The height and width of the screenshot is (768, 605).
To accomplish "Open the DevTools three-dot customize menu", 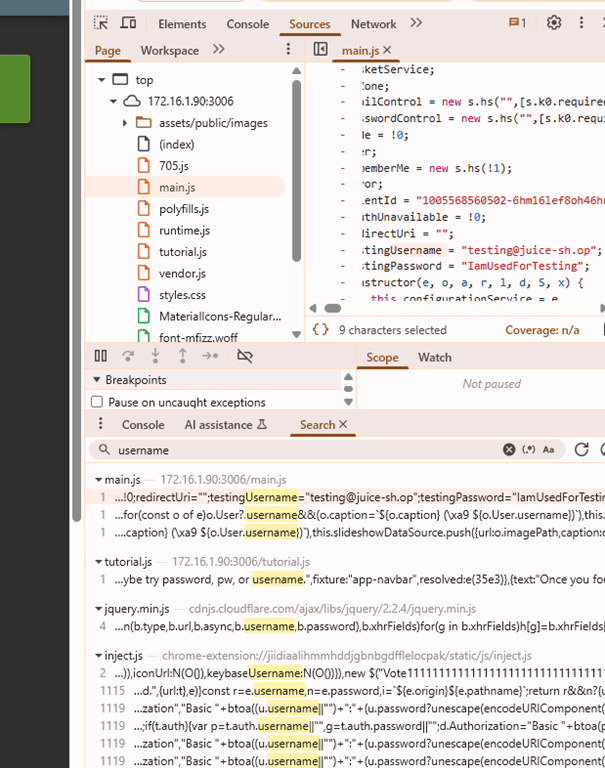I will pos(581,23).
